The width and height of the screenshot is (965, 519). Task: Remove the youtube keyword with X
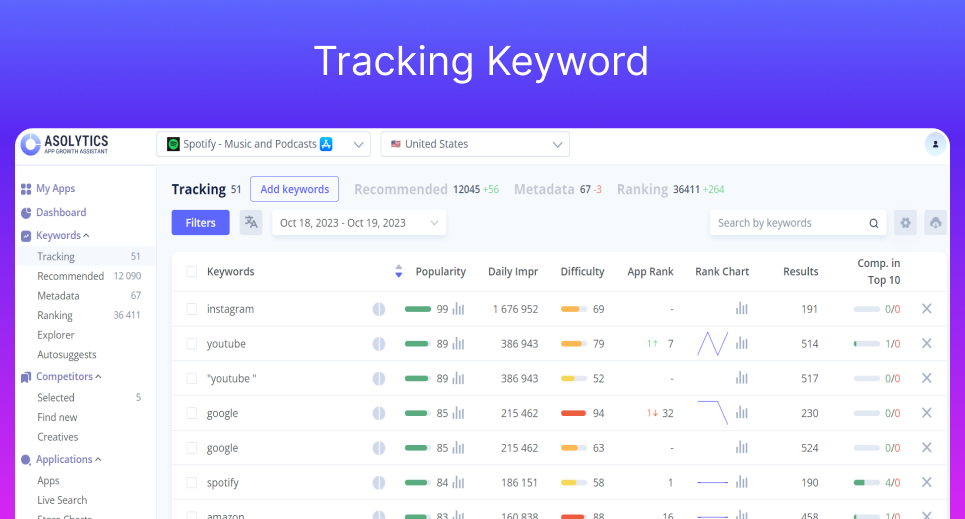pyautogui.click(x=926, y=343)
